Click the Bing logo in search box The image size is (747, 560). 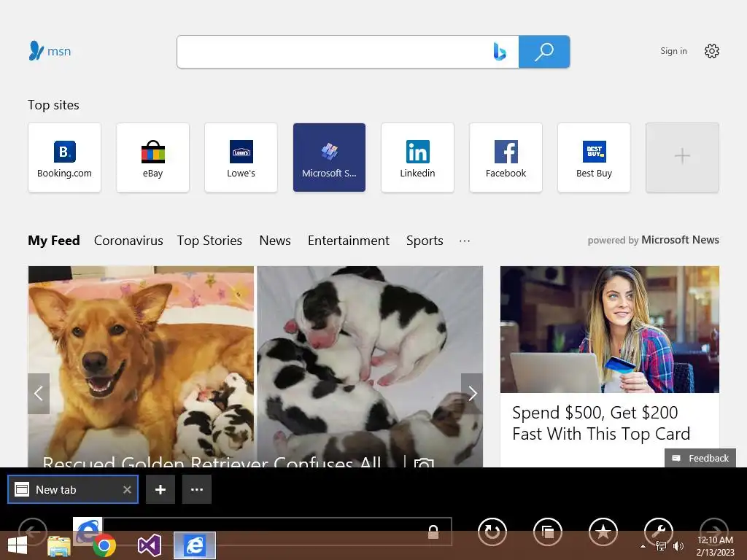click(x=499, y=52)
